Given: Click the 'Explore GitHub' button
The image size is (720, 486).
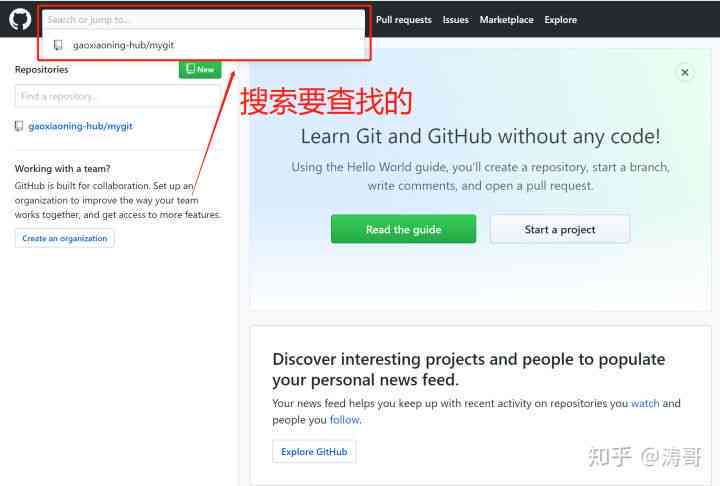Looking at the screenshot, I should 314,452.
